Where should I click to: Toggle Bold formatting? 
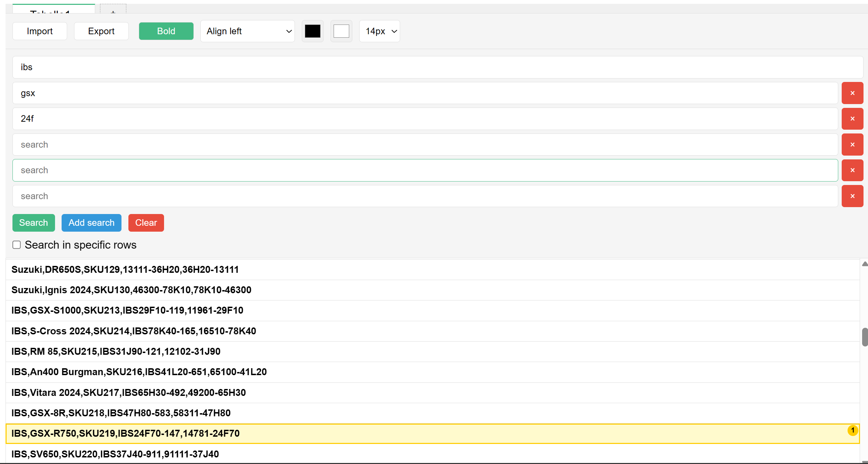click(x=166, y=31)
